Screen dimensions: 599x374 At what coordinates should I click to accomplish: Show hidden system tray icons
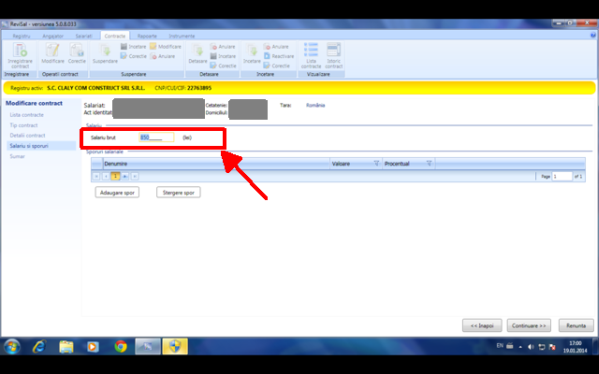(520, 347)
